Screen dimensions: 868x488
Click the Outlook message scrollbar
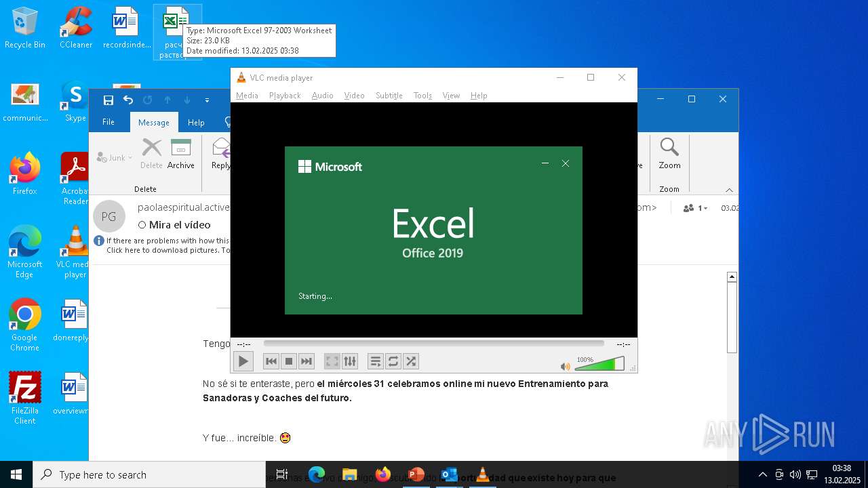(732, 317)
